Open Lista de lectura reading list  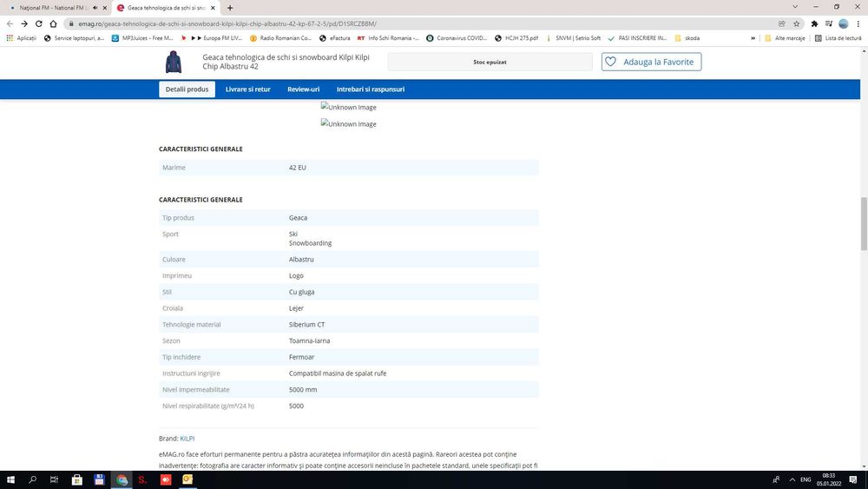[838, 38]
